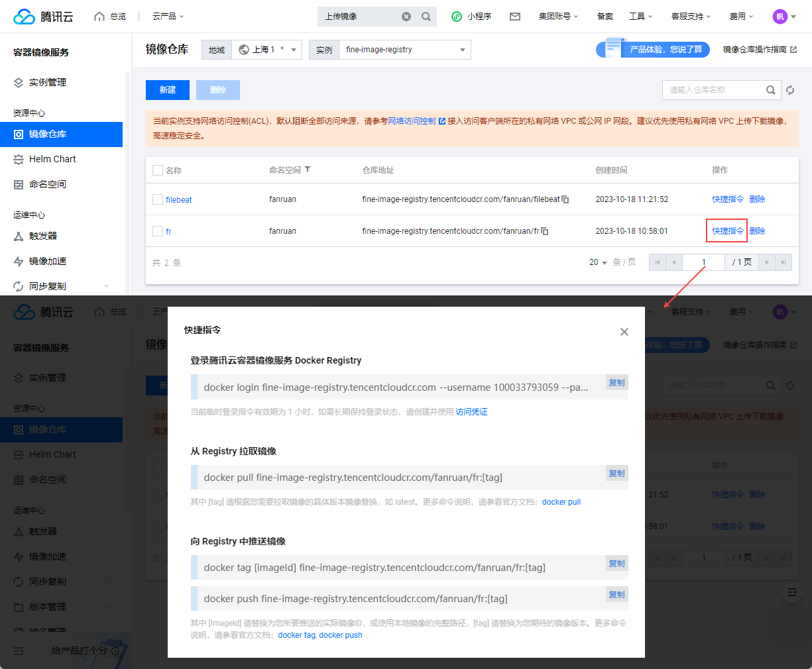Copy the fr repository address

(x=545, y=231)
